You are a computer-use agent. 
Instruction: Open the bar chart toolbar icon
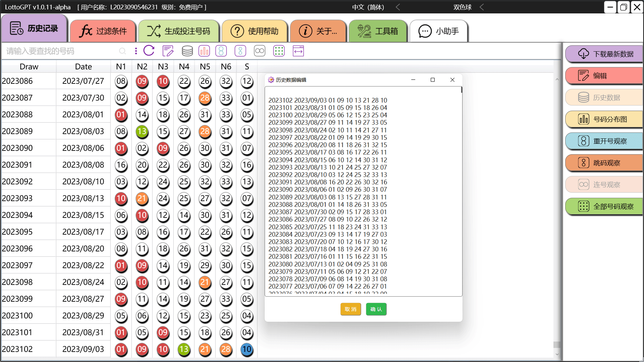click(204, 51)
